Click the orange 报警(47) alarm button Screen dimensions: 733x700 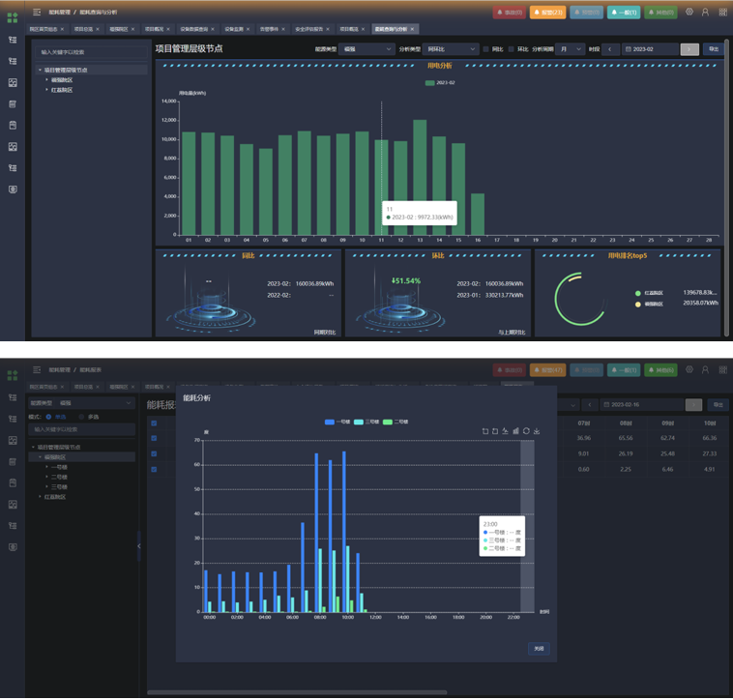(547, 370)
